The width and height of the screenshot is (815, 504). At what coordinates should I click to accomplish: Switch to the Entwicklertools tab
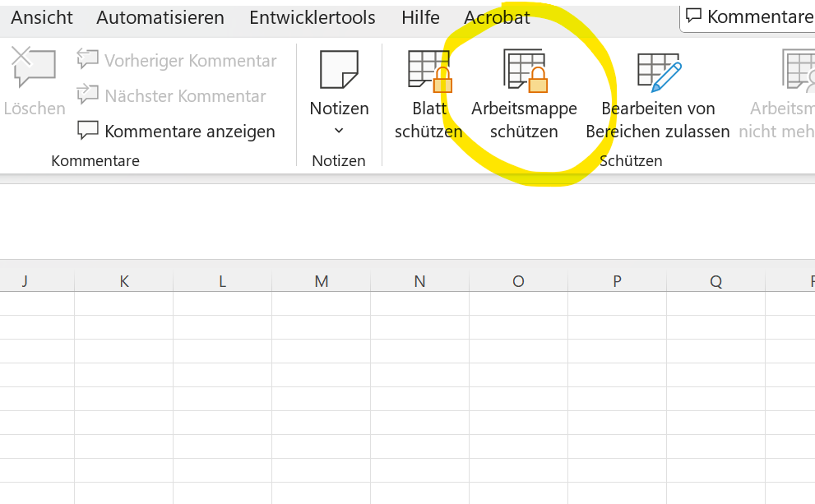click(x=312, y=17)
